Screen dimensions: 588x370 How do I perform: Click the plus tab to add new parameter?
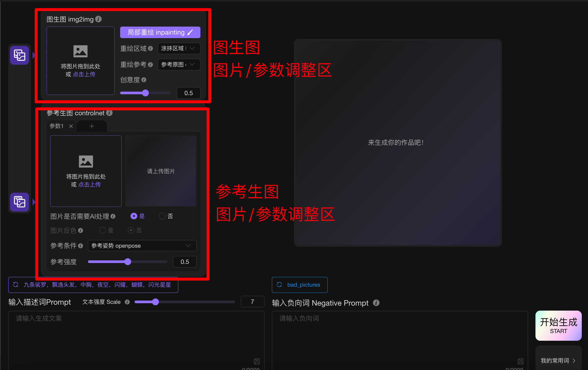click(x=92, y=126)
